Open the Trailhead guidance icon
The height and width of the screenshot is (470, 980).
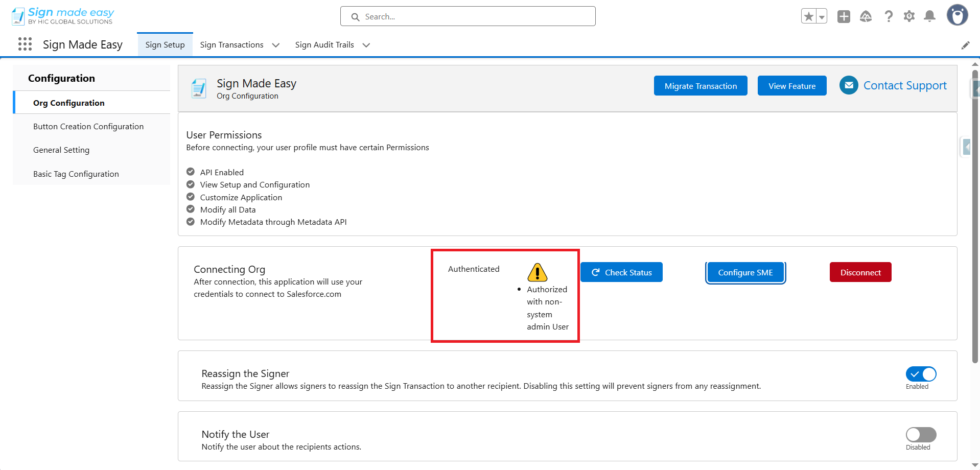point(866,17)
